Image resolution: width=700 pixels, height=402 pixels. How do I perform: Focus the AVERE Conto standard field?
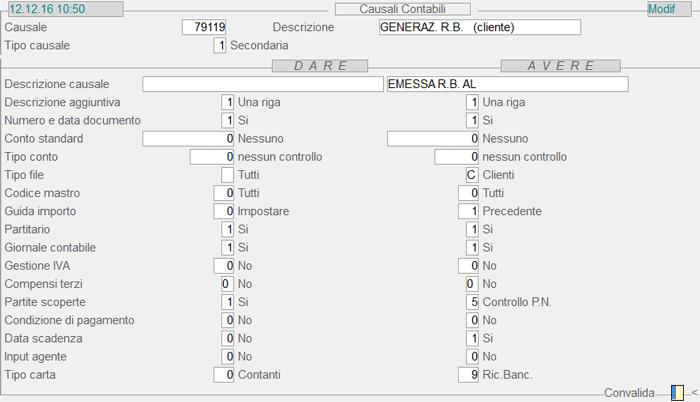coord(433,139)
